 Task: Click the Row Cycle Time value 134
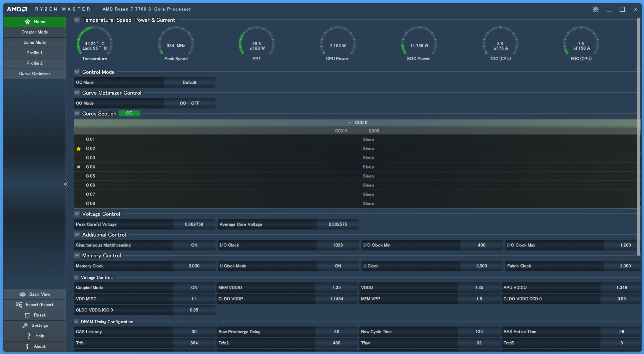click(x=479, y=332)
